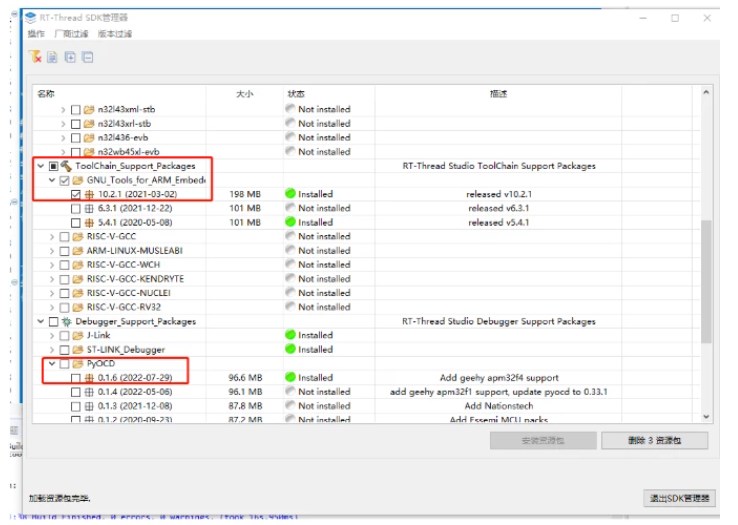Click the 名称 column header
The height and width of the screenshot is (525, 738).
click(x=46, y=94)
